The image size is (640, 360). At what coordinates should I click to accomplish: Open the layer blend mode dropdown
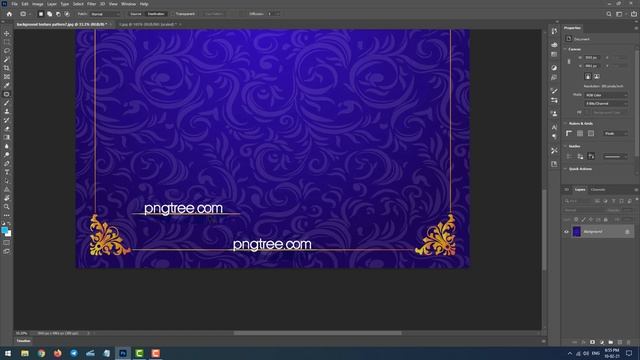[x=583, y=210]
